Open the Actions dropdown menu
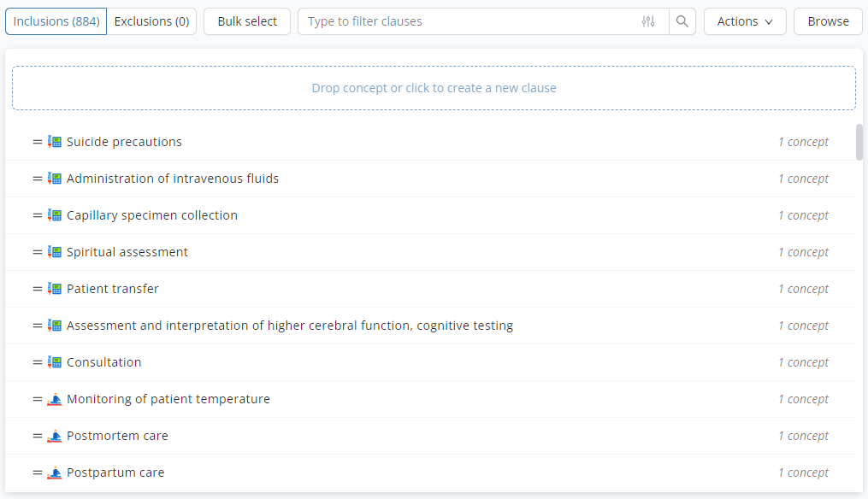The width and height of the screenshot is (868, 499). 744,21
